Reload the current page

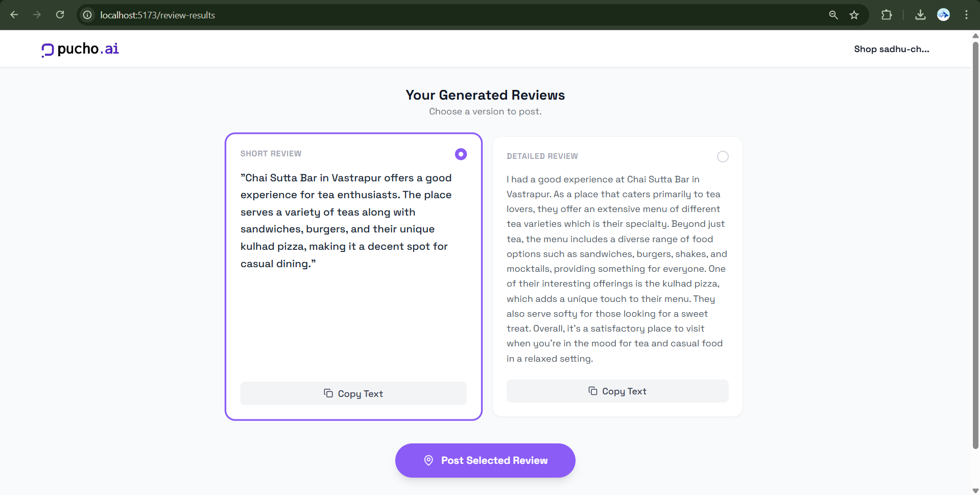[x=60, y=15]
